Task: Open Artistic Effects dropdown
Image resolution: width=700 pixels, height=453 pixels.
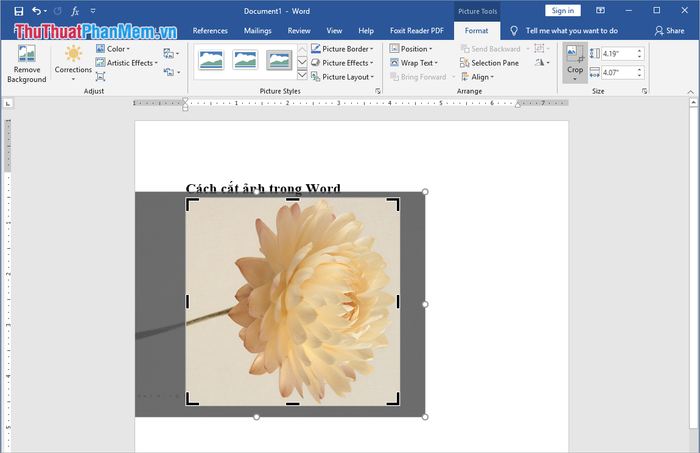Action: pyautogui.click(x=127, y=63)
